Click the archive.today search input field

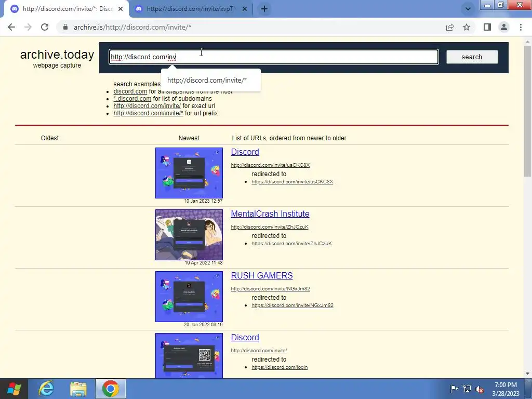(x=273, y=57)
